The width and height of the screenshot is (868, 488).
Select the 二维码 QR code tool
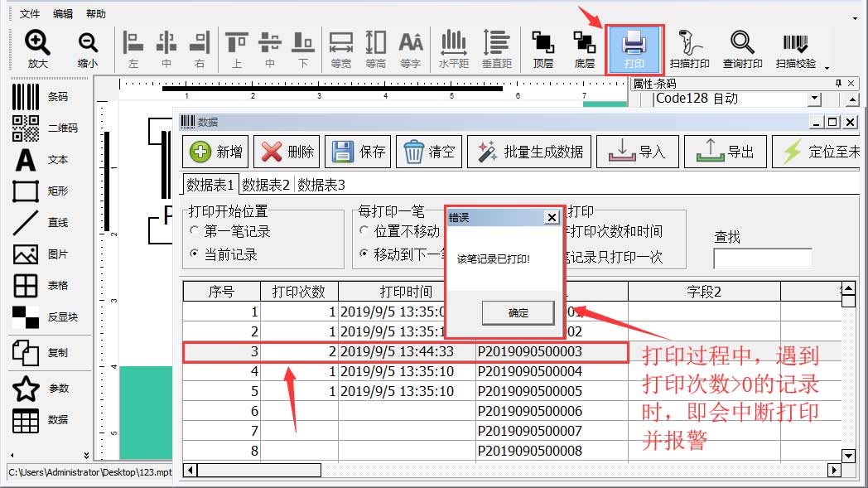[26, 128]
